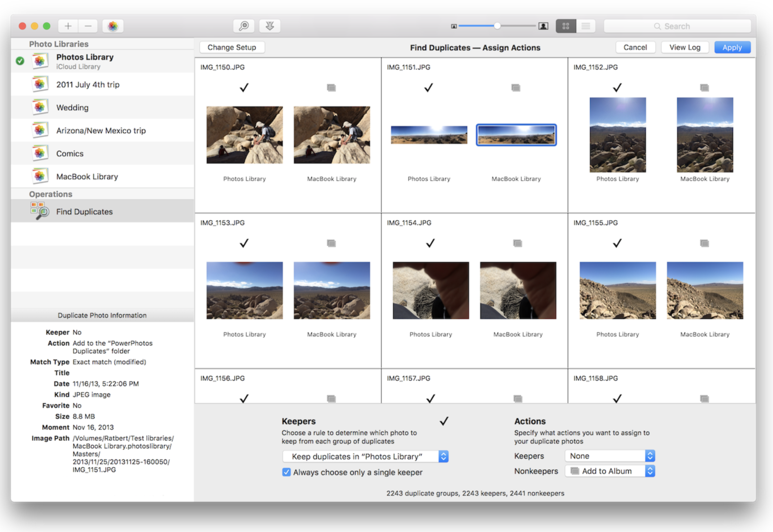Screen dimensions: 773x532
Task: Select the Wedding library in sidebar
Action: [x=72, y=108]
